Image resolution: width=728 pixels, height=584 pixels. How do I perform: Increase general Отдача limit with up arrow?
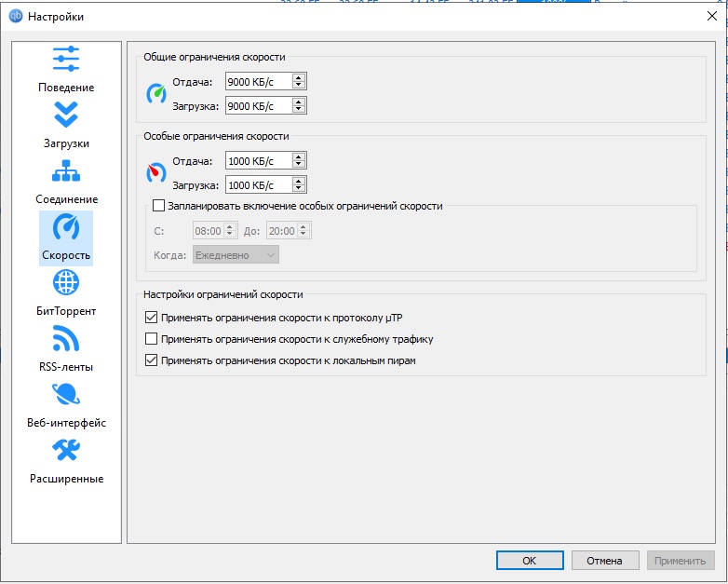[x=299, y=77]
